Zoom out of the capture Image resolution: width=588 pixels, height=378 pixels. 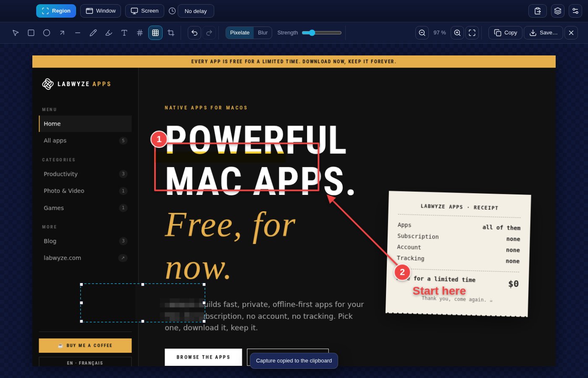pos(422,33)
